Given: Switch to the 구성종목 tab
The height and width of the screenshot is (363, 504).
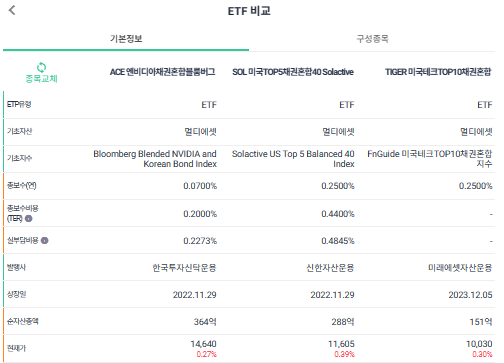Looking at the screenshot, I should [x=372, y=39].
